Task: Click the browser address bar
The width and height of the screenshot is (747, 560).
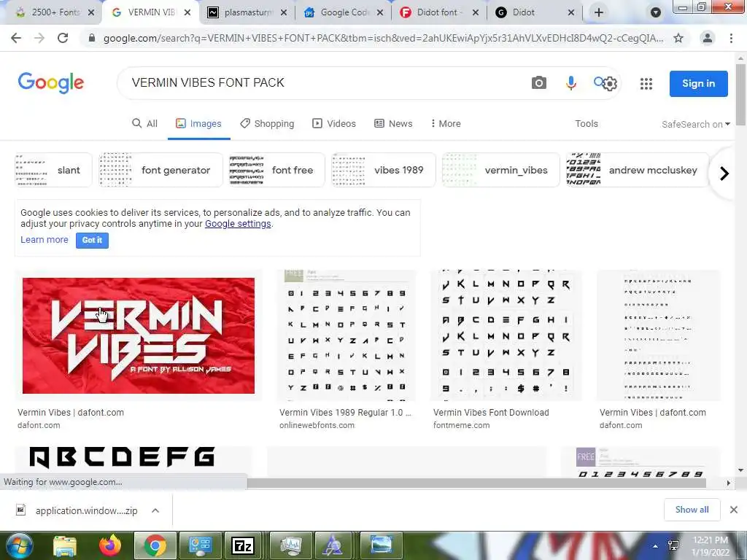Action: click(382, 38)
